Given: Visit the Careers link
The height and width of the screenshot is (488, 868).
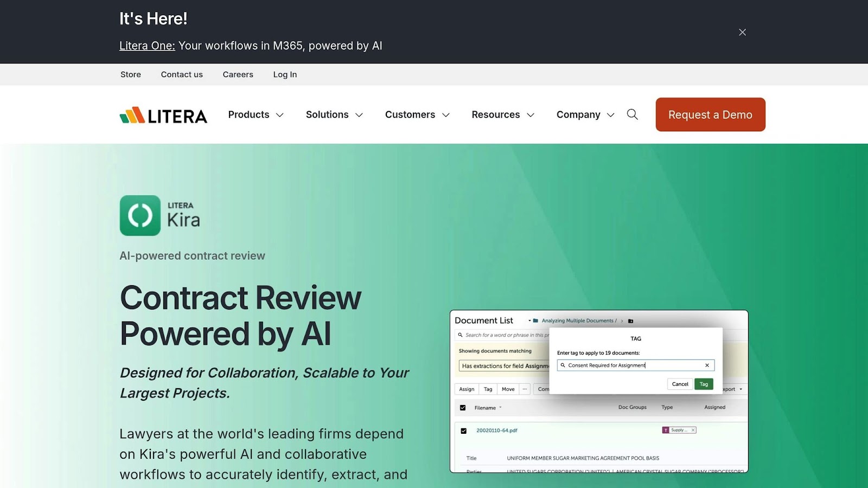Looking at the screenshot, I should [x=238, y=74].
